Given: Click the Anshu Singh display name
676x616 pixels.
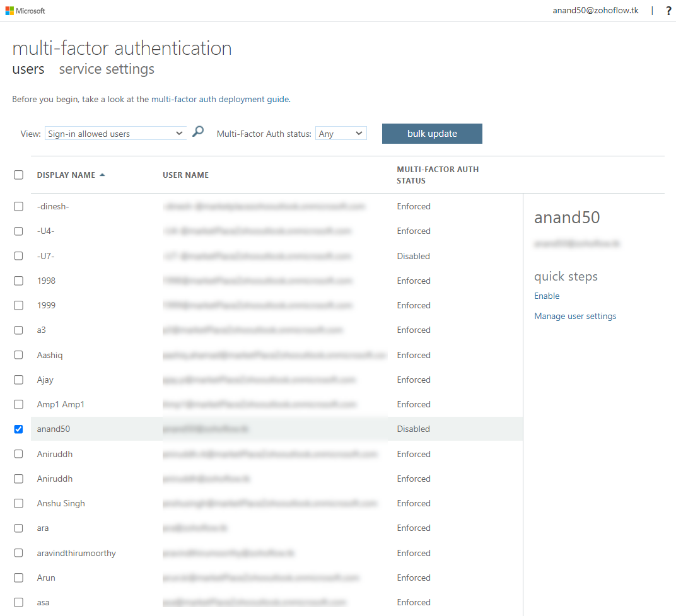Looking at the screenshot, I should (x=61, y=504).
